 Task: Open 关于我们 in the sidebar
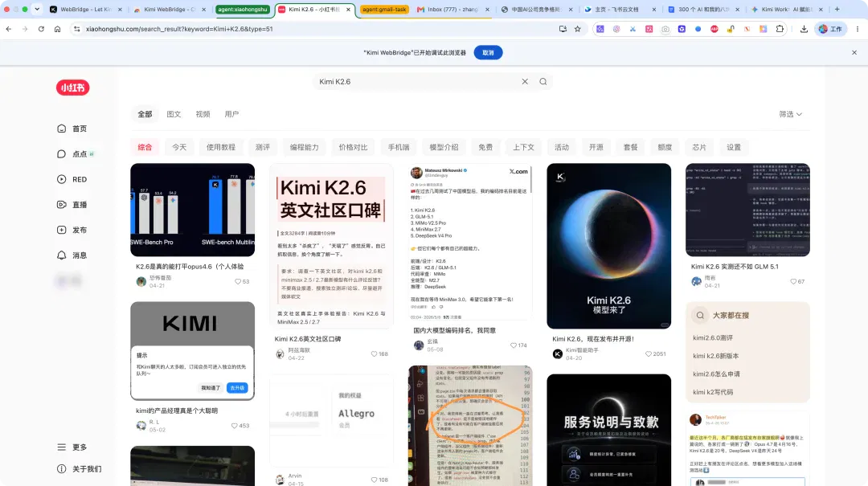click(x=80, y=469)
